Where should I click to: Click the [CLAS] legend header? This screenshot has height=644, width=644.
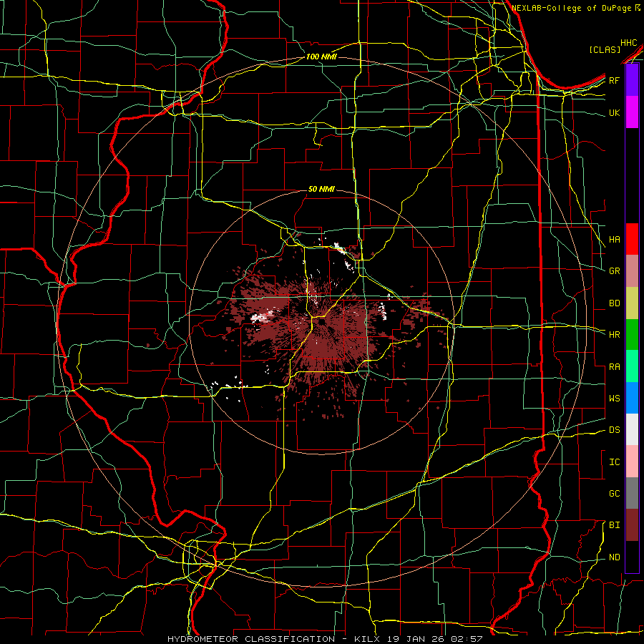605,49
